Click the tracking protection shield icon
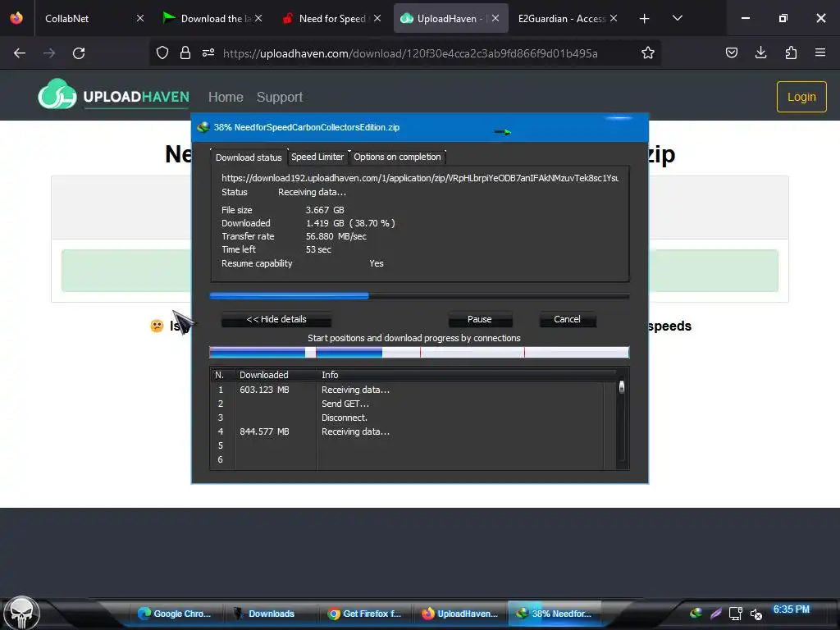840x630 pixels. pyautogui.click(x=162, y=52)
